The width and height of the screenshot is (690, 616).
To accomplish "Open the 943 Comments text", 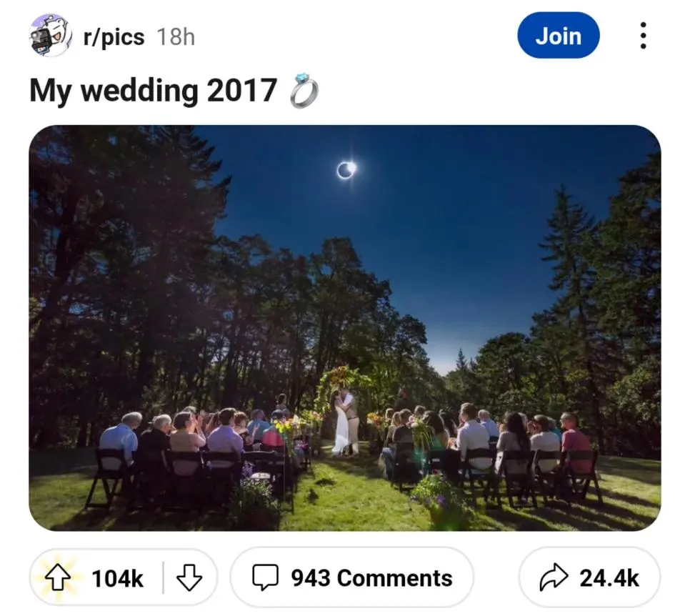I will pyautogui.click(x=371, y=578).
